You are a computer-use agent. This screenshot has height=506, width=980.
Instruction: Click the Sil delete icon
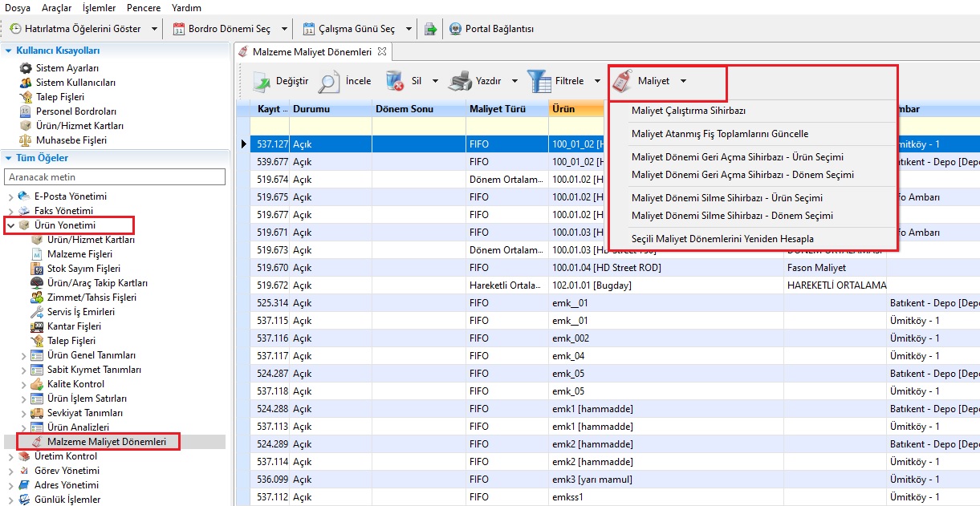click(394, 81)
